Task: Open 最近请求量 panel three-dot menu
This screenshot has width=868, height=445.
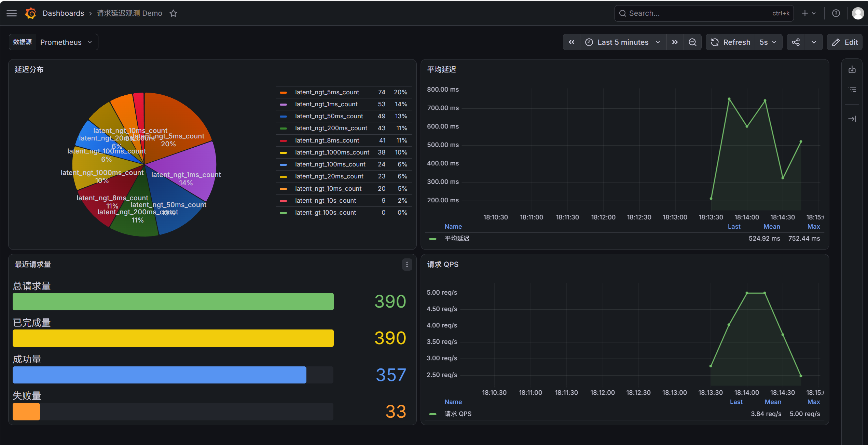Action: click(407, 265)
